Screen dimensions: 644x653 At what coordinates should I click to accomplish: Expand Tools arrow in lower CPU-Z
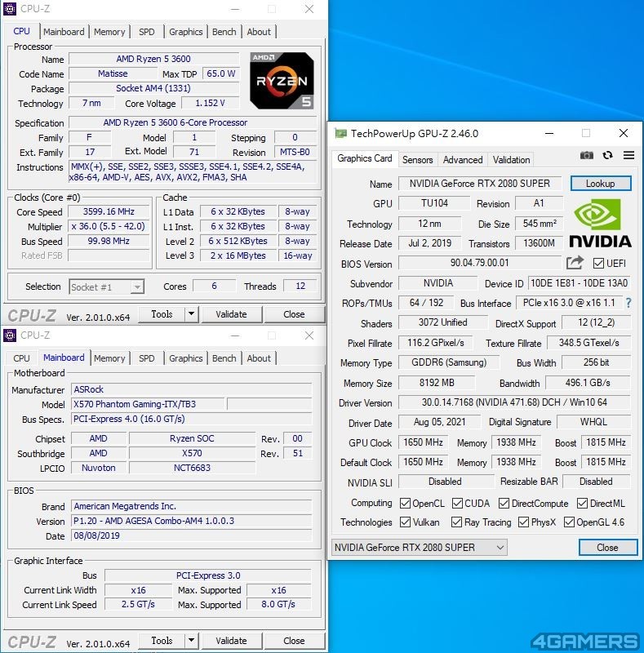pos(191,641)
